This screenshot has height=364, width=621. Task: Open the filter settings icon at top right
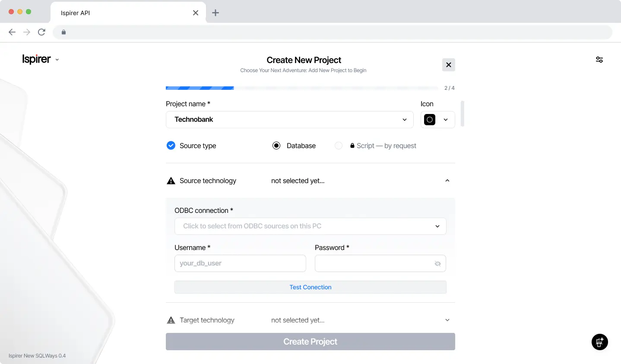click(599, 60)
